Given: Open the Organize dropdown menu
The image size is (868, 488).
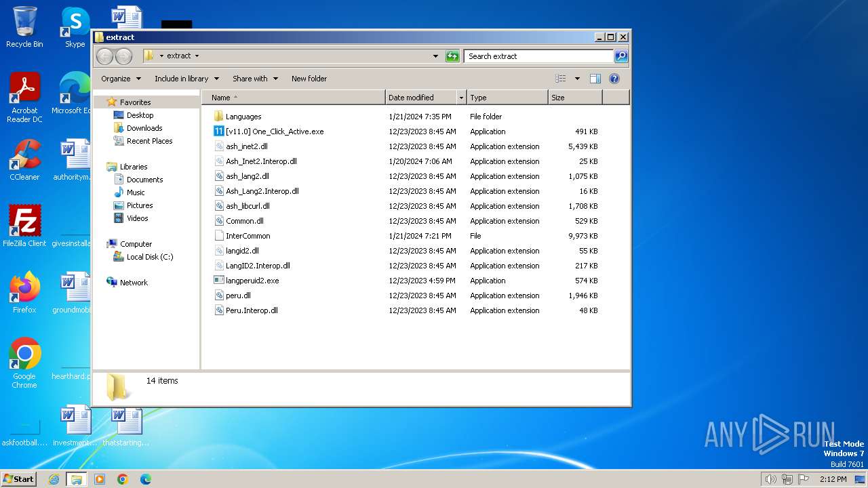Looking at the screenshot, I should click(x=121, y=79).
